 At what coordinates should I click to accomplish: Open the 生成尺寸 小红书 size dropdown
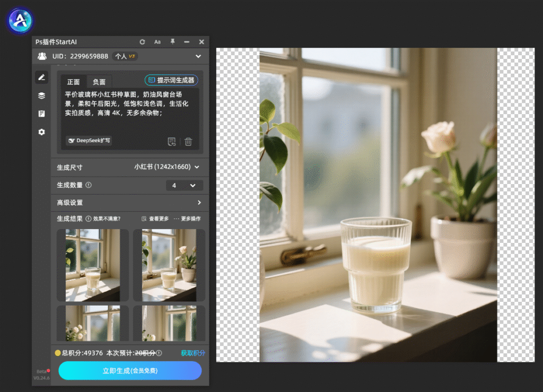[x=167, y=167]
